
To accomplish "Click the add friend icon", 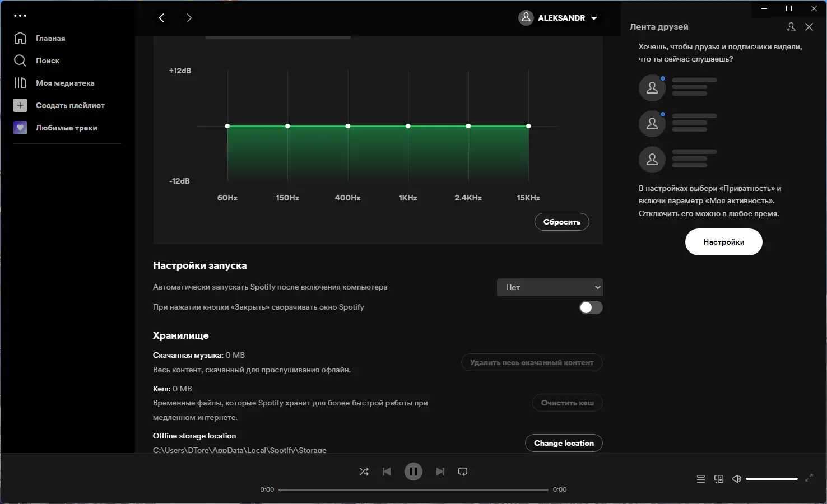I will 791,27.
